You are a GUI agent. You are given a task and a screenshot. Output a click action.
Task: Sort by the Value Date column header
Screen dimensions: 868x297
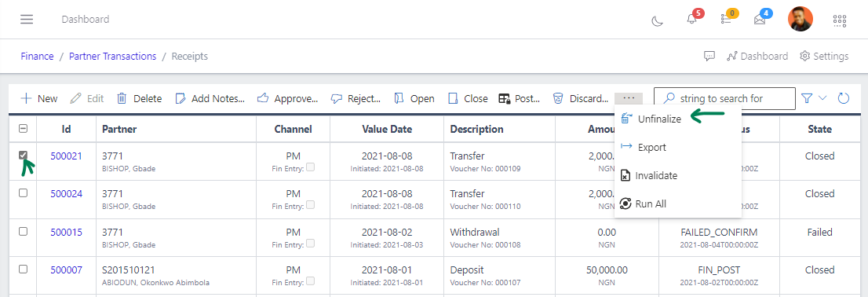pyautogui.click(x=387, y=129)
